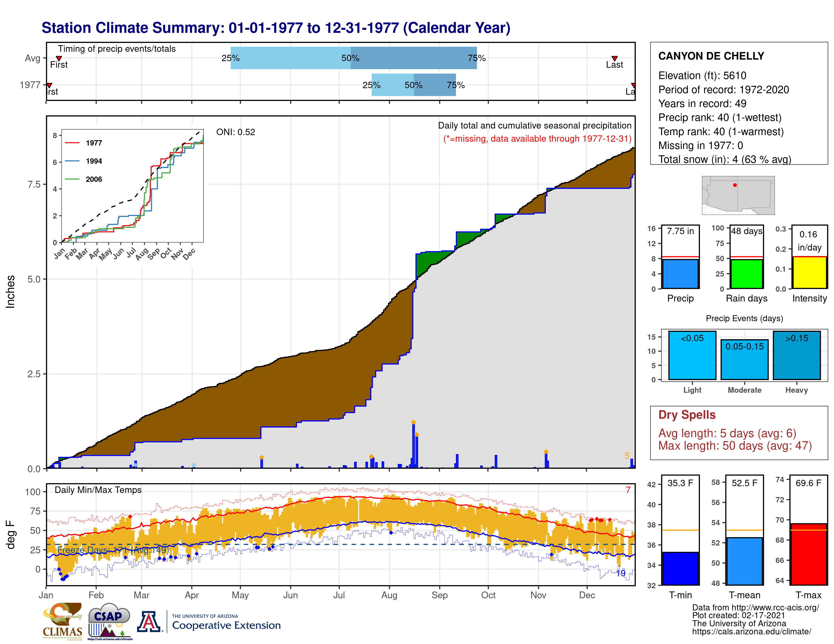The width and height of the screenshot is (834, 644).
Task: Click the red missing-data note text
Action: pos(537,138)
